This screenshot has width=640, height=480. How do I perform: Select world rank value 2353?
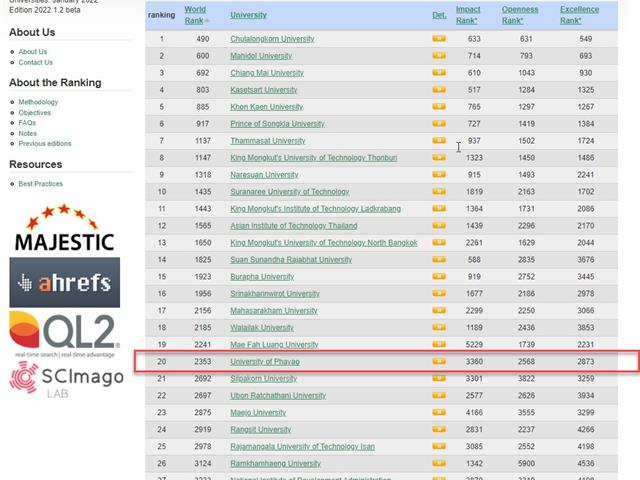click(x=203, y=362)
